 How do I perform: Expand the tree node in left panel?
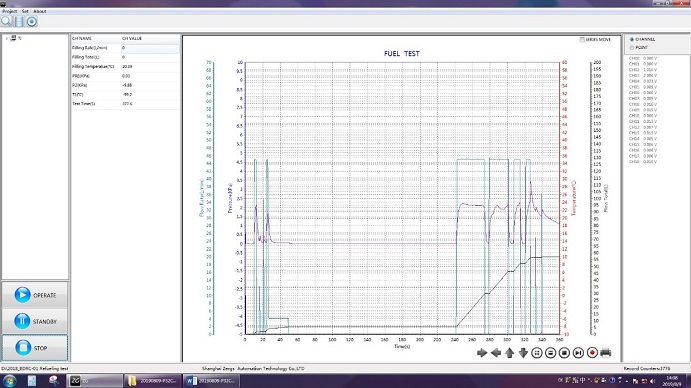click(7, 38)
